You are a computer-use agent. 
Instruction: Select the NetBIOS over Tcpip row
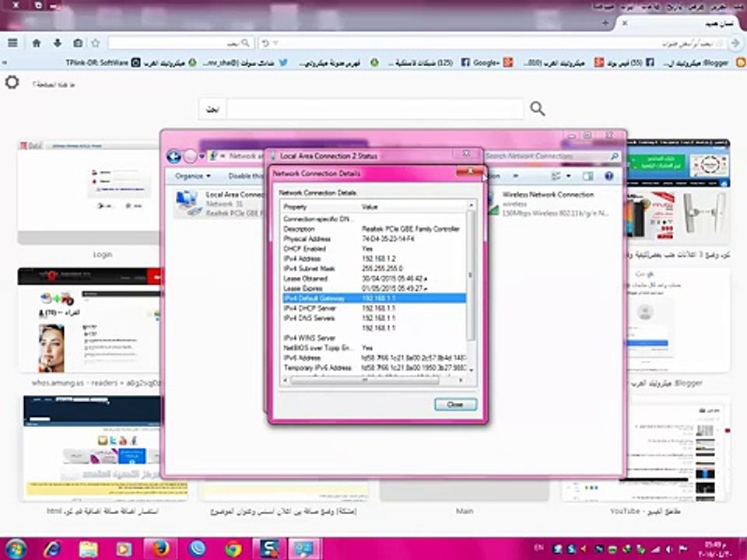[x=374, y=348]
